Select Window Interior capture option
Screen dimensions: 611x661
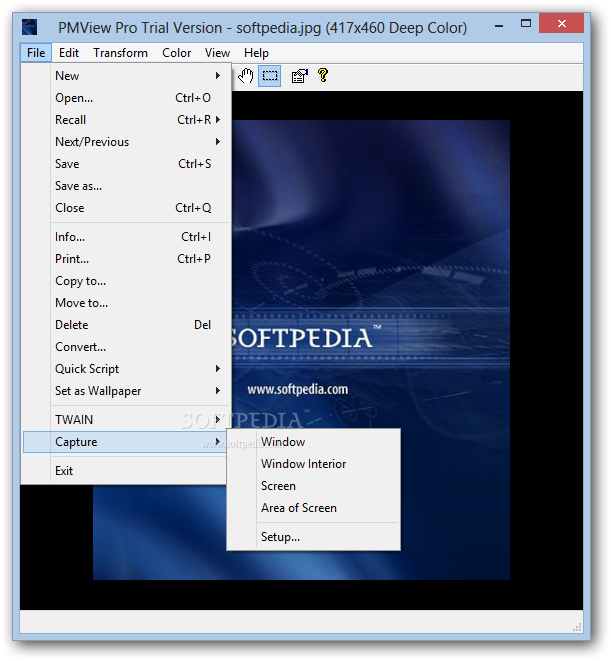[x=314, y=464]
